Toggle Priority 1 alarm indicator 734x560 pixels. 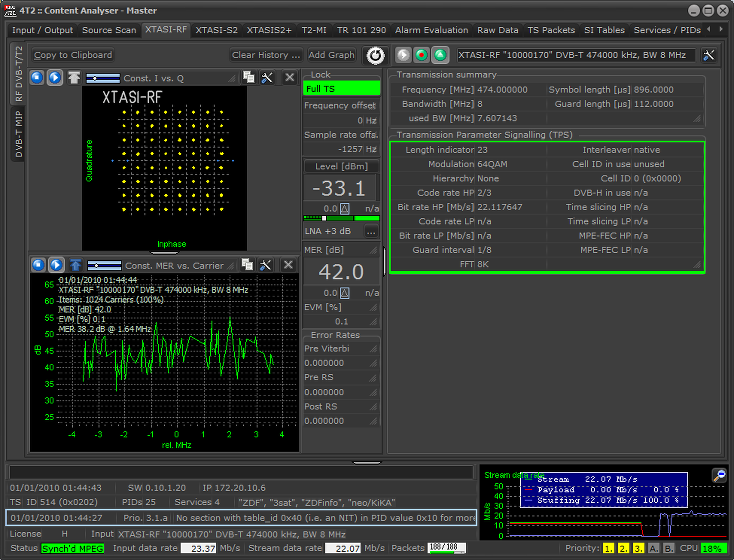click(x=608, y=548)
